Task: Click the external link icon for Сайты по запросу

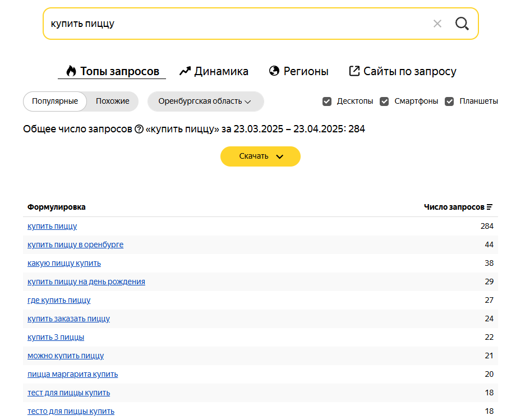Action: click(x=354, y=71)
